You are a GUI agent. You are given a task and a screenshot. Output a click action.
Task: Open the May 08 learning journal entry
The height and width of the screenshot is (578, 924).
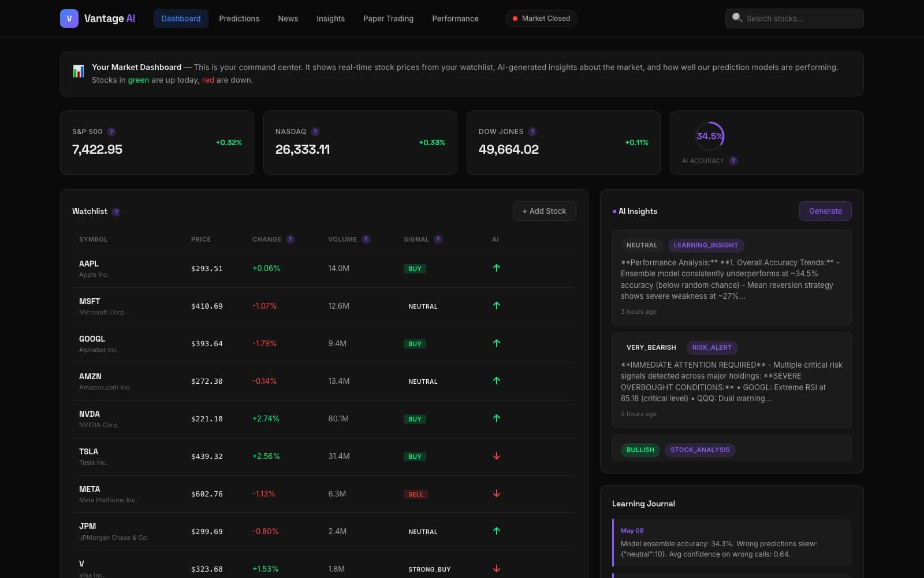tap(732, 543)
